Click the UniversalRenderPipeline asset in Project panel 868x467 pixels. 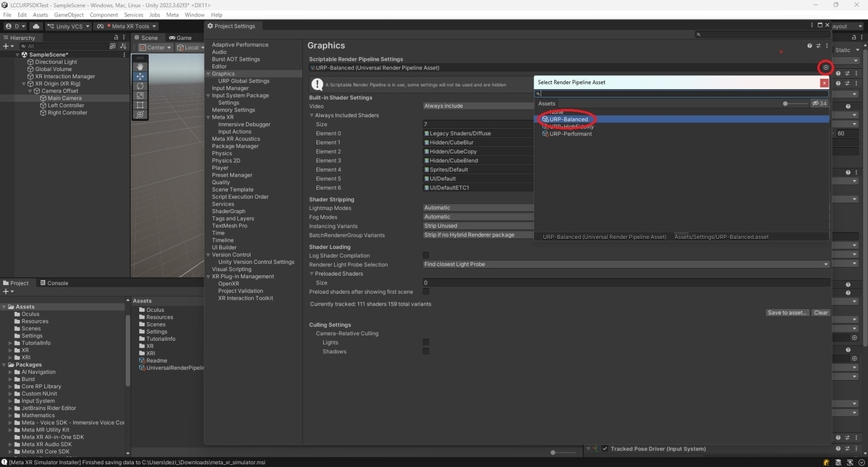(171, 368)
